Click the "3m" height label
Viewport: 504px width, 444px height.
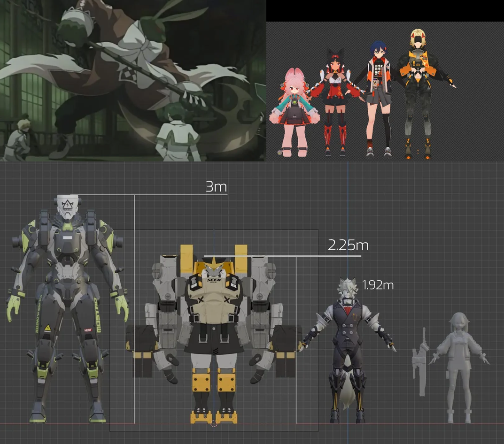216,187
